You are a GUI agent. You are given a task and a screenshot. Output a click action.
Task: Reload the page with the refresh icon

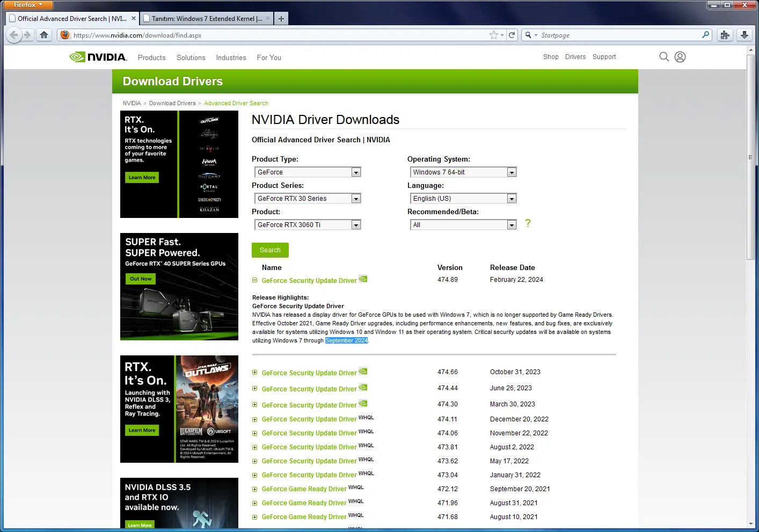[512, 35]
